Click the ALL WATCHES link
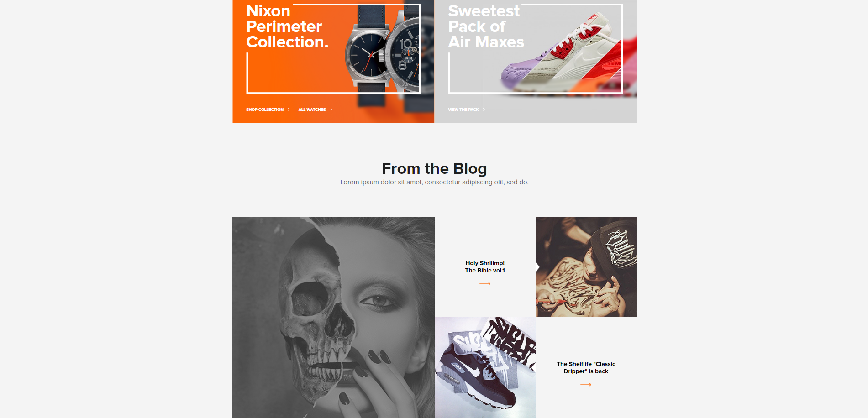Image resolution: width=868 pixels, height=418 pixels. click(312, 110)
